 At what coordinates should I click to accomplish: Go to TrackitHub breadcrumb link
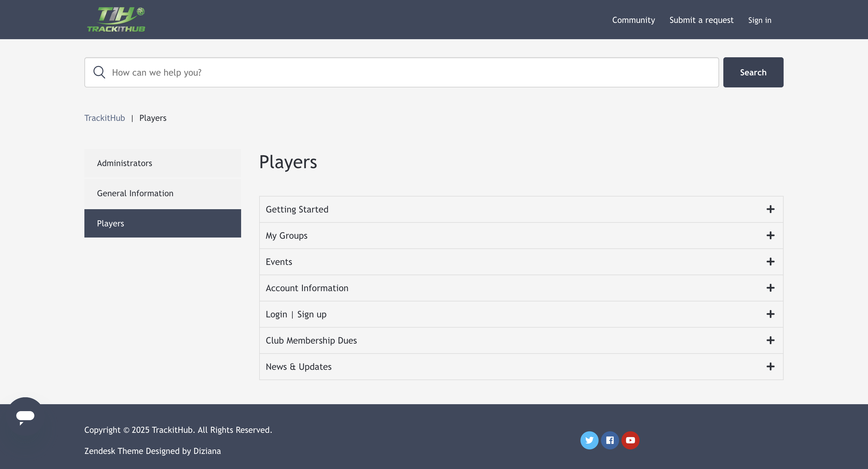[105, 118]
